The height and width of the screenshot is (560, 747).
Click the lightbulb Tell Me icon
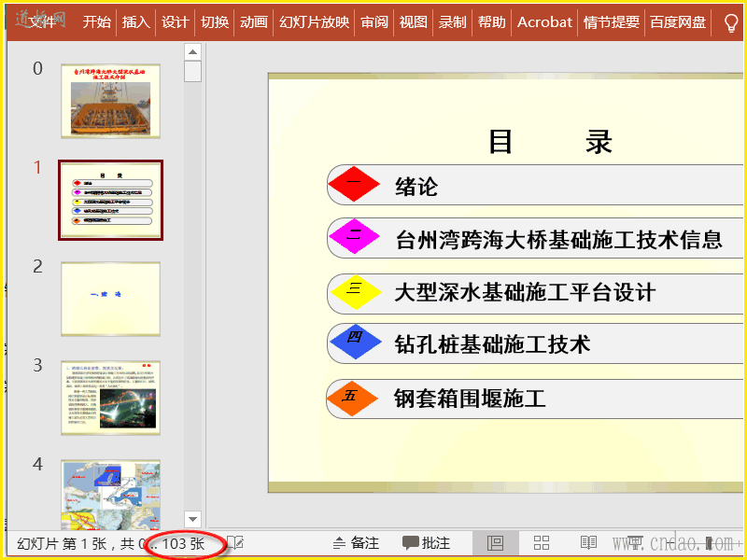731,22
